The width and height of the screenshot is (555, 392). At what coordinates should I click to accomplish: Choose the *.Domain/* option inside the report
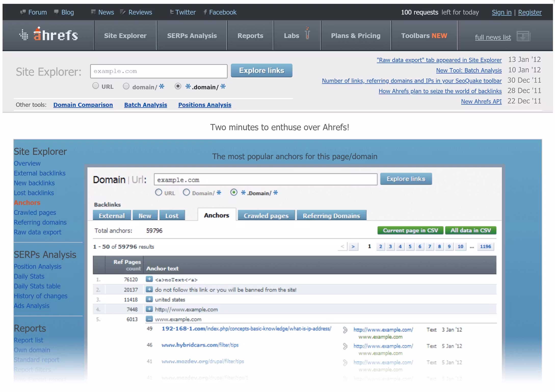[234, 193]
